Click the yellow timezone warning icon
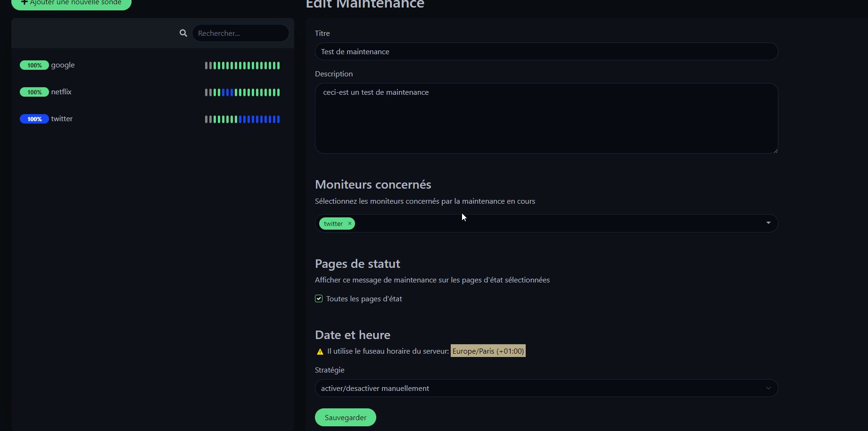The height and width of the screenshot is (431, 868). pyautogui.click(x=320, y=351)
